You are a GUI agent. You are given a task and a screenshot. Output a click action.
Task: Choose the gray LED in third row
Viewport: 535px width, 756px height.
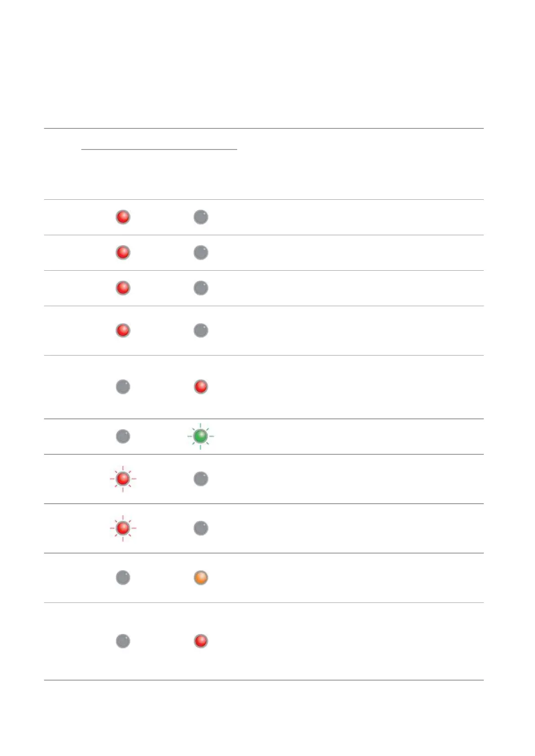point(201,288)
